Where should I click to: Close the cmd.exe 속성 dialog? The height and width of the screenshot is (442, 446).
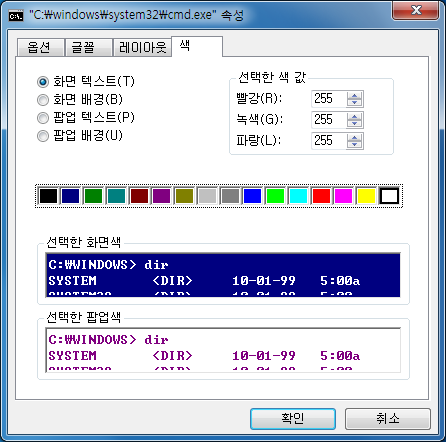point(416,11)
